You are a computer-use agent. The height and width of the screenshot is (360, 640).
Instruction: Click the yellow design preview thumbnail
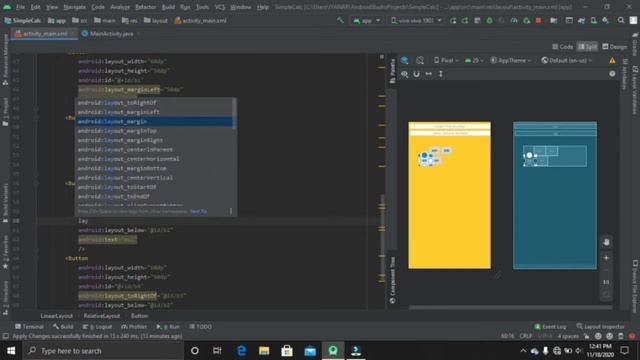point(449,195)
